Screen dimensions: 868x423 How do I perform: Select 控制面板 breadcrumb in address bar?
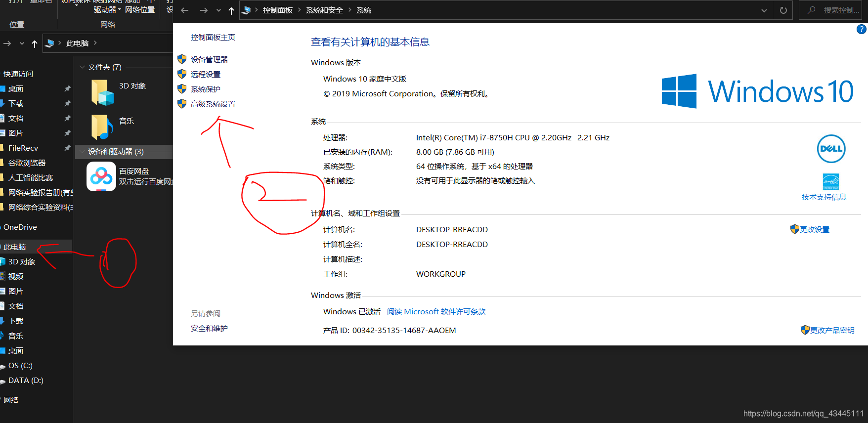pyautogui.click(x=278, y=10)
